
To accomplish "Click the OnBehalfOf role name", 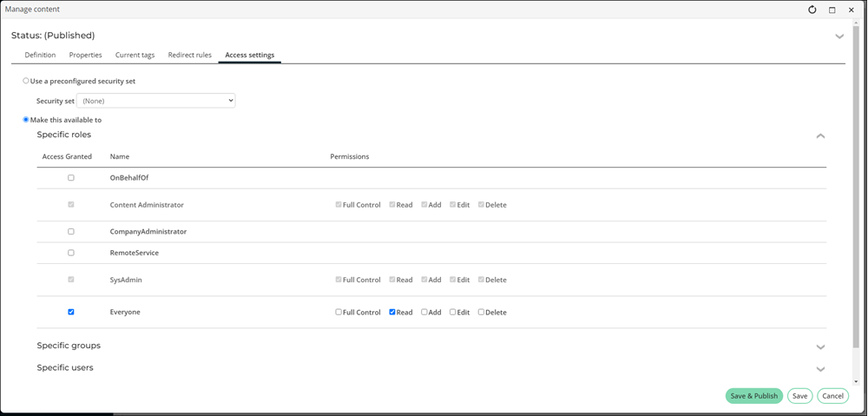I will (x=129, y=178).
